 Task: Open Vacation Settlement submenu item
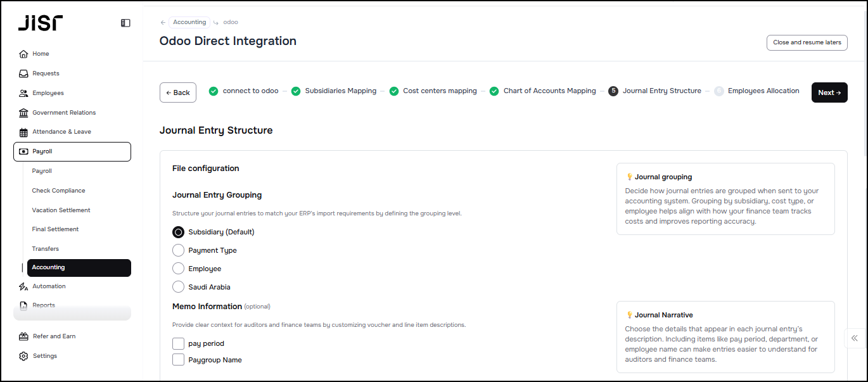(61, 210)
